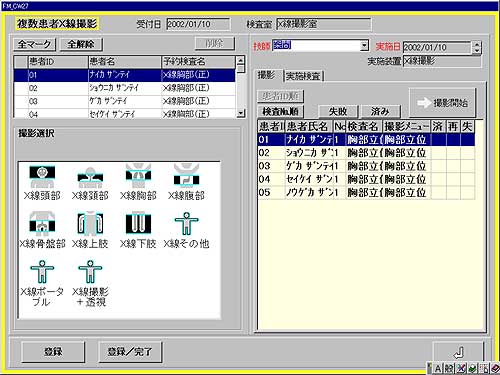Image resolution: width=500 pixels, height=375 pixels.
Task: Click the 全解除 unmark-all button
Action: coord(81,44)
